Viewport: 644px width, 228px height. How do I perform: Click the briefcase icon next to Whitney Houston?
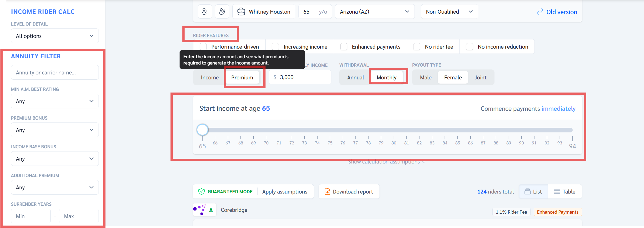point(241,11)
